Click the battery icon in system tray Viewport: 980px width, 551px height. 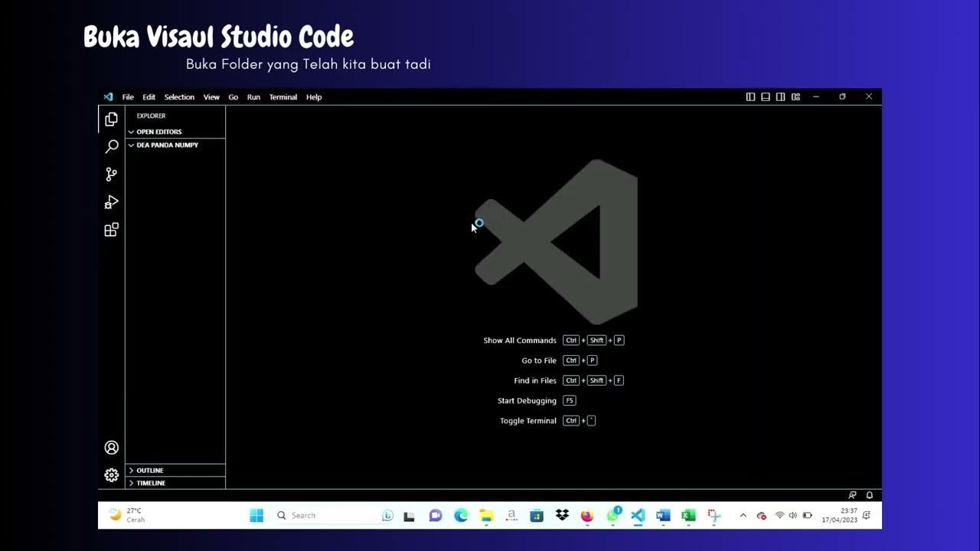click(807, 516)
